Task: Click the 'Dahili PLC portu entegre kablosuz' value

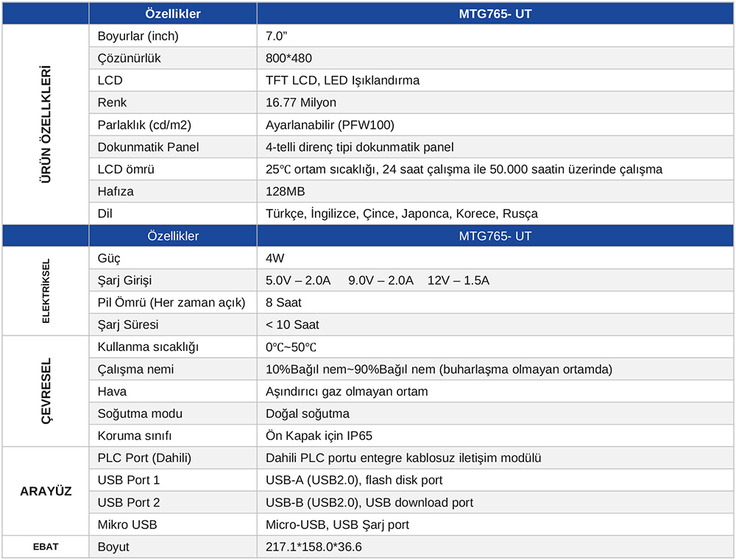Action: 403,458
